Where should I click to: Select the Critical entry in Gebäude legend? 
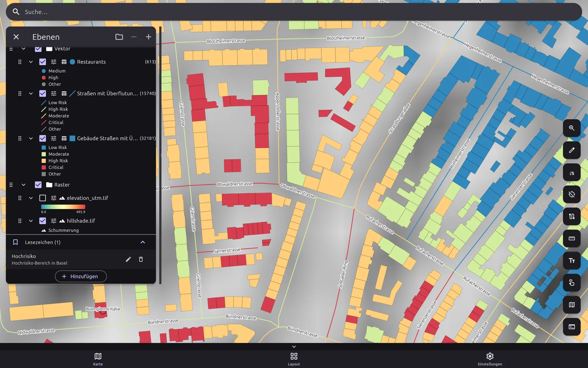coord(56,167)
